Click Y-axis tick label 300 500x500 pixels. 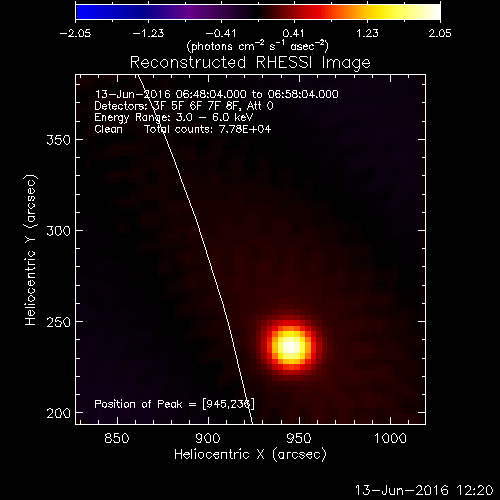[x=59, y=231]
